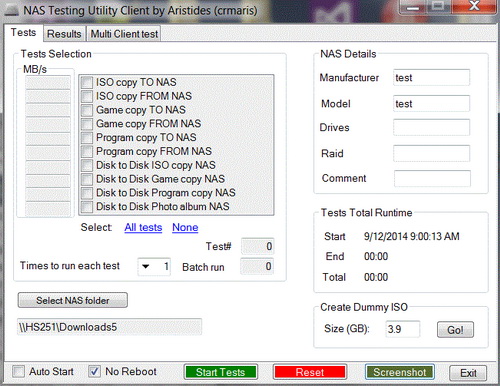Screen dimensions: 500x386
Task: Click the Size (GB) input field
Action: 403,329
